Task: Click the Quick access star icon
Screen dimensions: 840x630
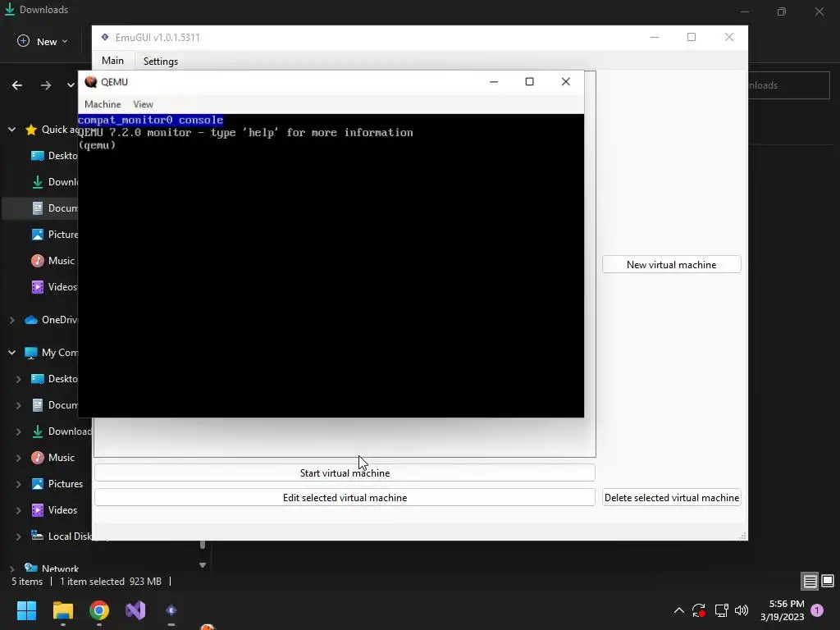Action: 31,130
